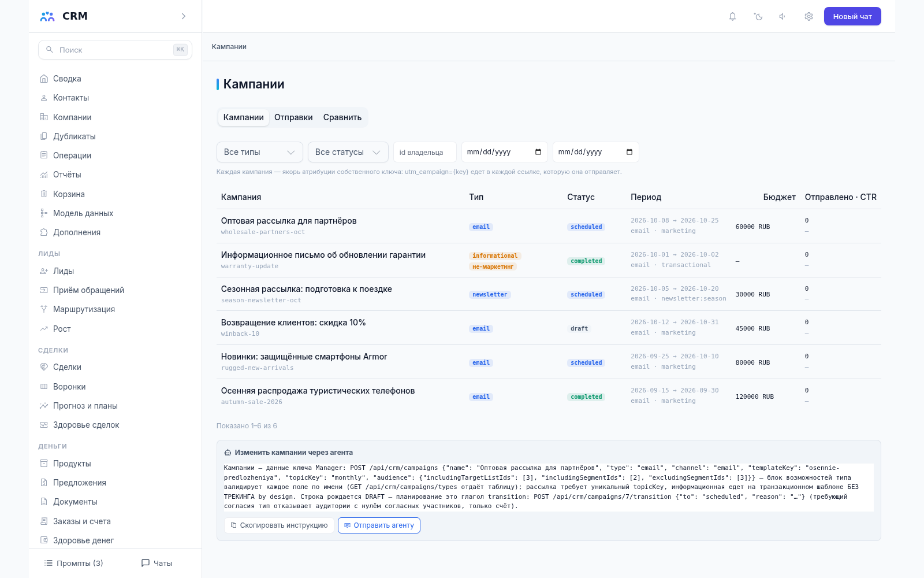Open first date picker calendar icon
Image resolution: width=924 pixels, height=578 pixels.
tap(538, 152)
